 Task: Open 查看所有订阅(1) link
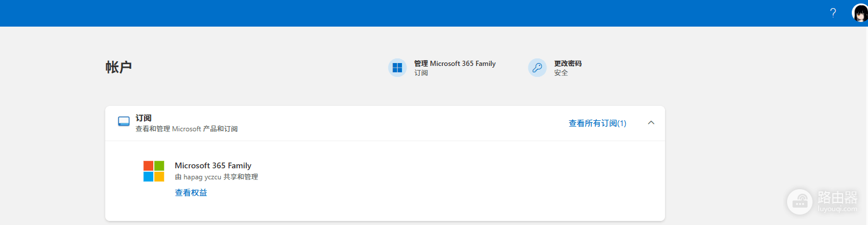point(597,123)
